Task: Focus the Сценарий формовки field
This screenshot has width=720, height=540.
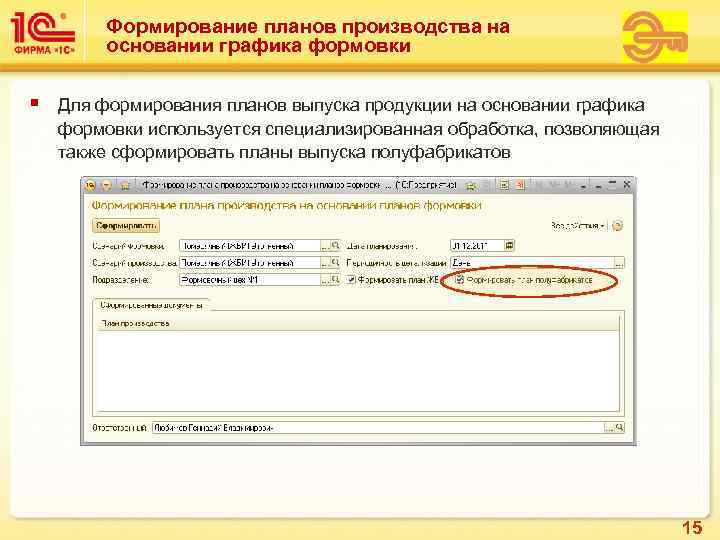Action: (249, 246)
